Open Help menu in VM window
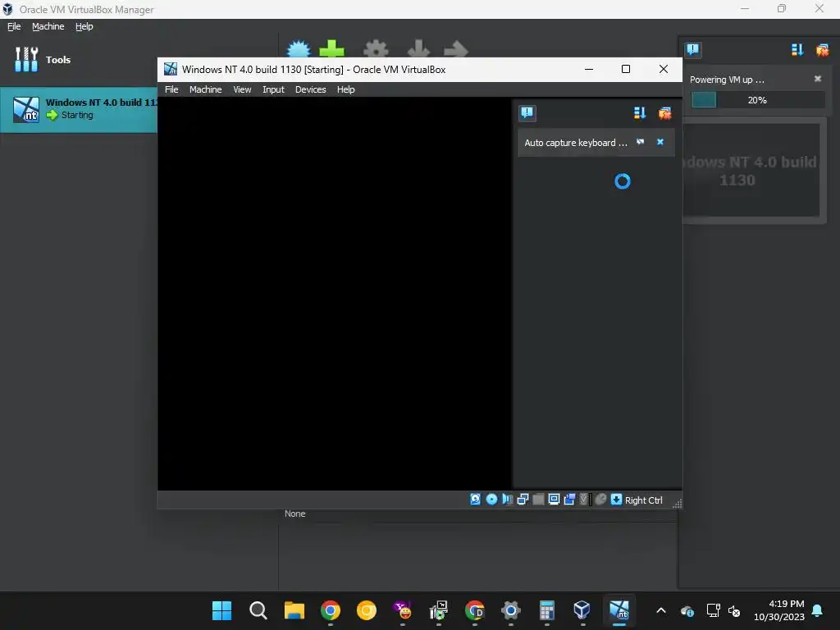 [x=345, y=89]
